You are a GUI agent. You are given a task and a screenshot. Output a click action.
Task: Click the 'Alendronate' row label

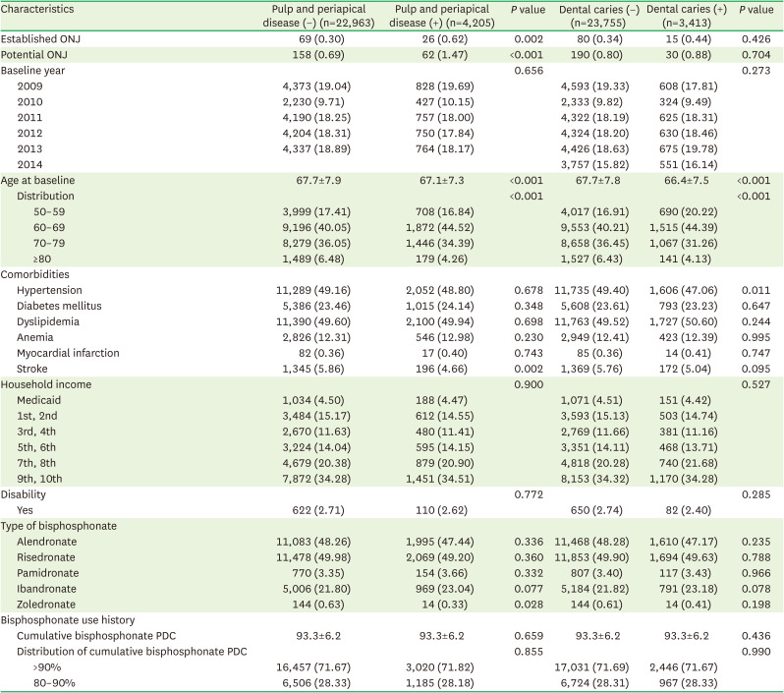[x=46, y=542]
